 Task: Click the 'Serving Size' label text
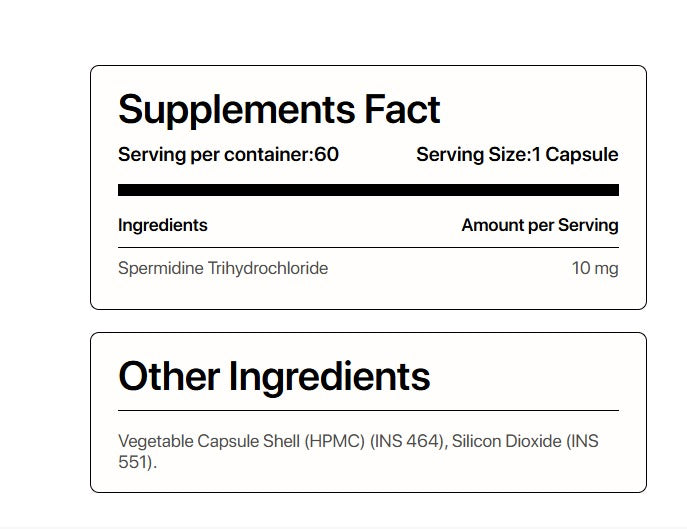coord(470,155)
